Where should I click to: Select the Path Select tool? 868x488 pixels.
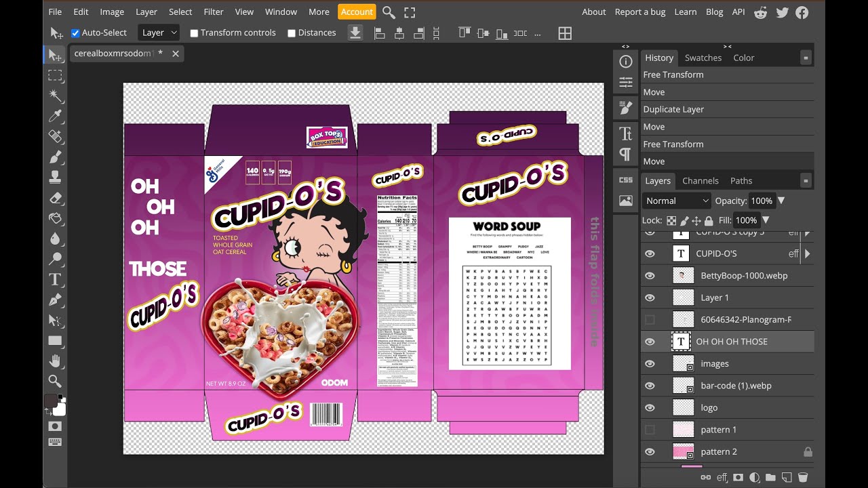[55, 320]
